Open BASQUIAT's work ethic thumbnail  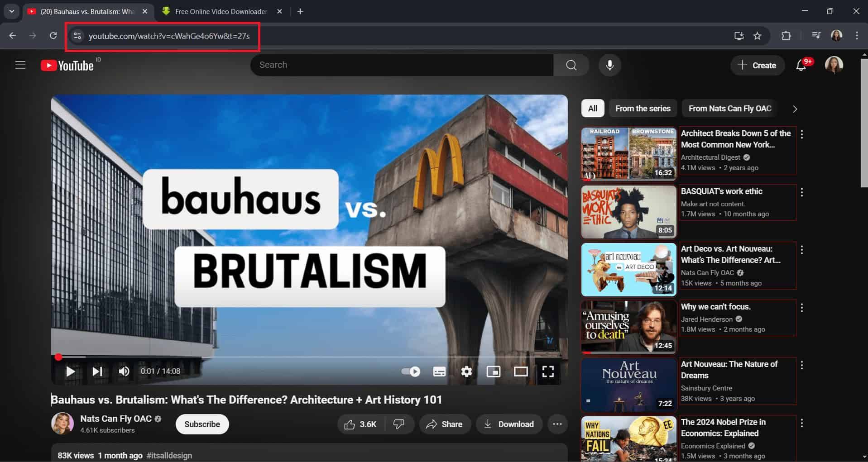pos(628,212)
